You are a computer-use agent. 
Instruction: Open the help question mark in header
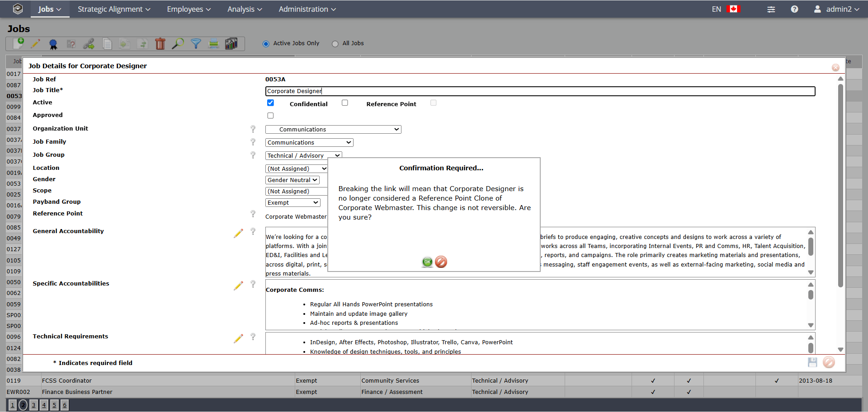coord(794,9)
